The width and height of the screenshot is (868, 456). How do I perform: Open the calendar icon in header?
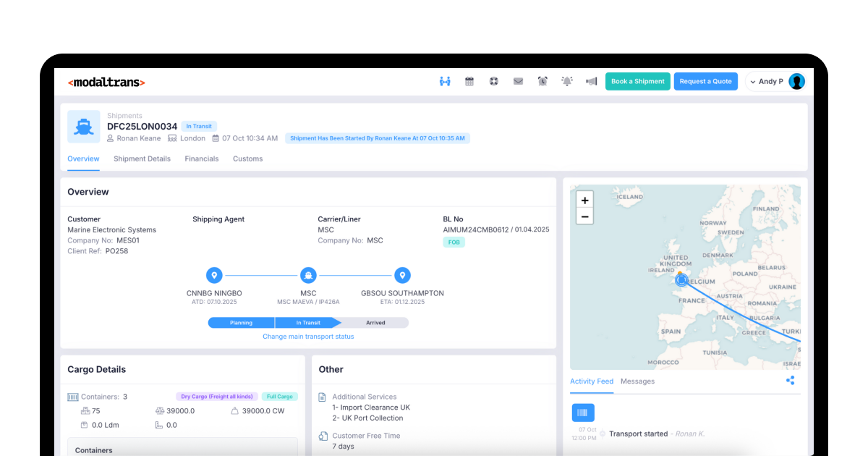pyautogui.click(x=469, y=81)
